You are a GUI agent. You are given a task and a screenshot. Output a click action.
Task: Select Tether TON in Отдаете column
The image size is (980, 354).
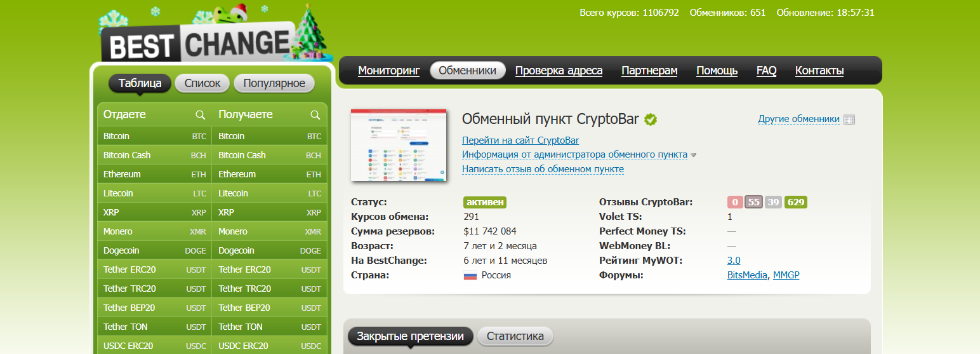[154, 327]
